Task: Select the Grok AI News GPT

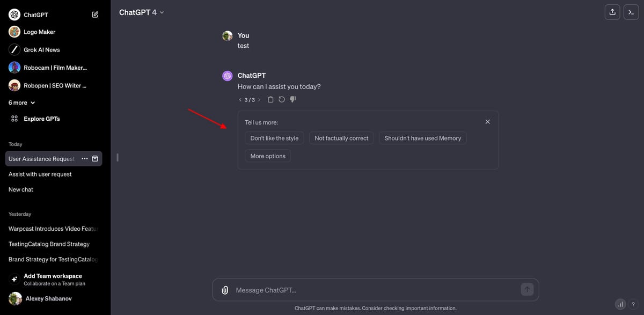Action: 38,49
